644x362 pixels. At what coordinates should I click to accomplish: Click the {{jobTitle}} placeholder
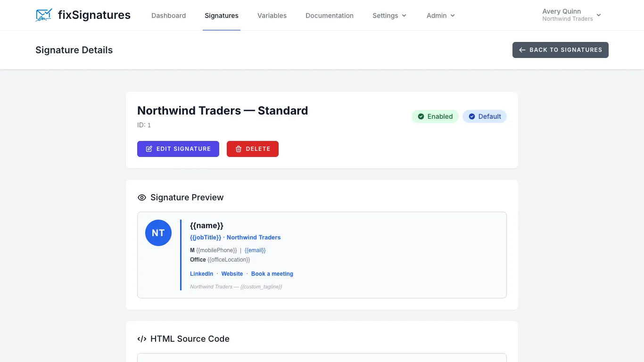(x=206, y=238)
